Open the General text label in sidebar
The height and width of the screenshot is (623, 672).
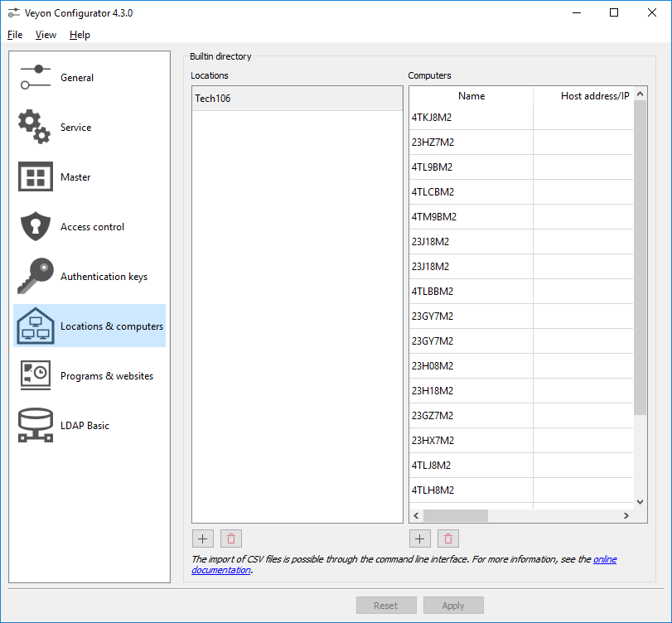[x=77, y=78]
